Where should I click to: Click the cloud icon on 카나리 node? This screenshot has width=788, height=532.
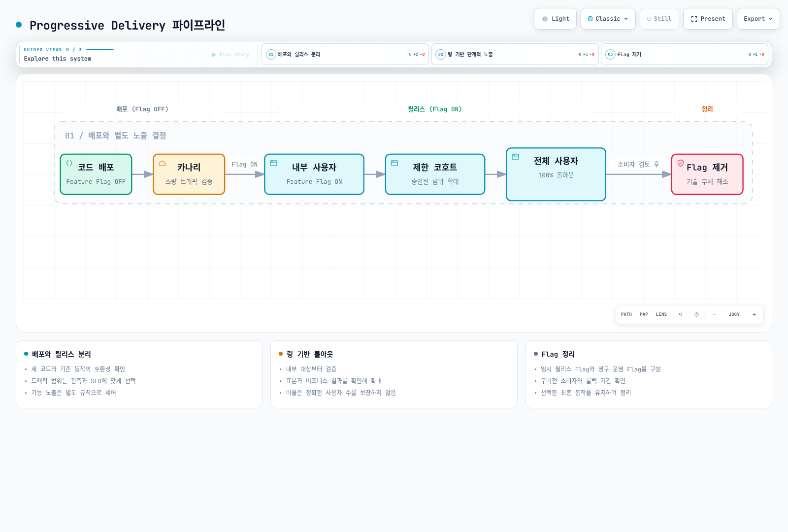click(163, 163)
